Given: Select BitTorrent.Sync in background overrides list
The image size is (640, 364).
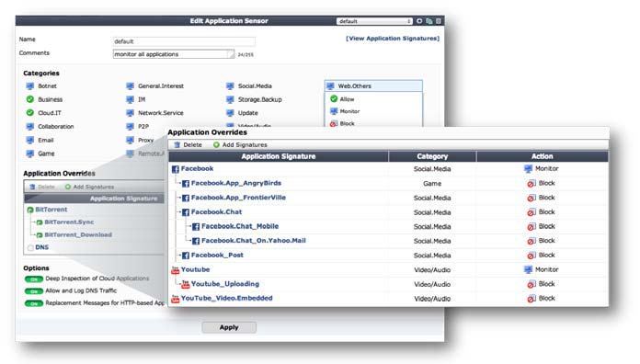Looking at the screenshot, I should 69,222.
